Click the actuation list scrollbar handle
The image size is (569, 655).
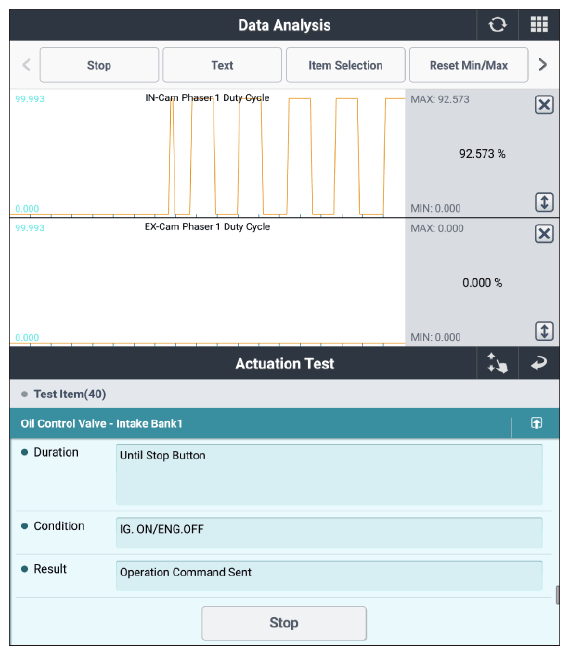[x=557, y=595]
